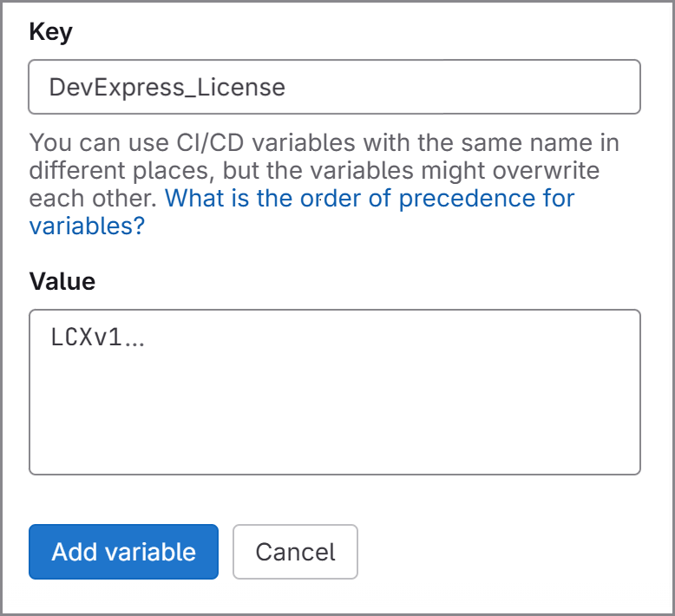Submit the form with Add variable
Screen dimensions: 675x616
coord(123,552)
